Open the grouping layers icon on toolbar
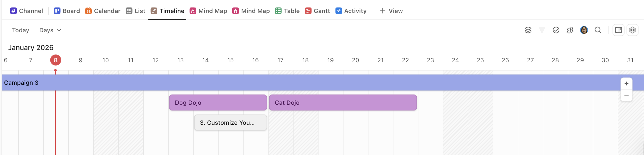Viewport: 644px width, 155px height. point(528,30)
